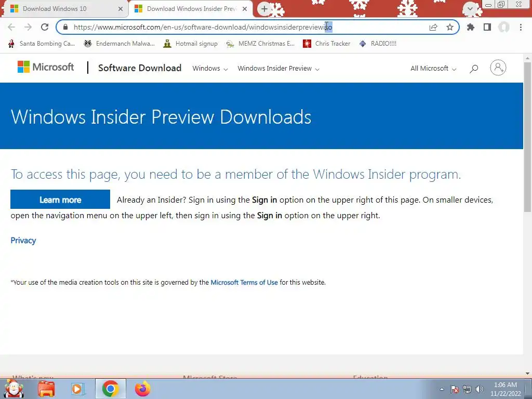532x399 pixels.
Task: Open the Chrome profile avatar
Action: pyautogui.click(x=504, y=27)
